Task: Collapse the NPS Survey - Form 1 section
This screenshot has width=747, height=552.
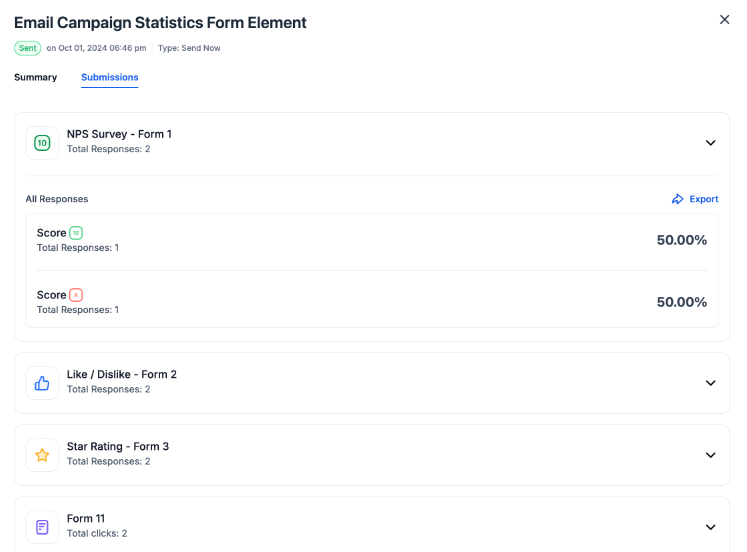Action: tap(711, 143)
